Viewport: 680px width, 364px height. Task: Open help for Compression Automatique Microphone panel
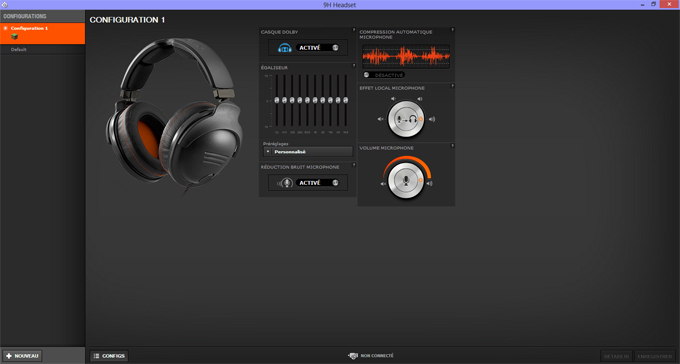click(452, 30)
